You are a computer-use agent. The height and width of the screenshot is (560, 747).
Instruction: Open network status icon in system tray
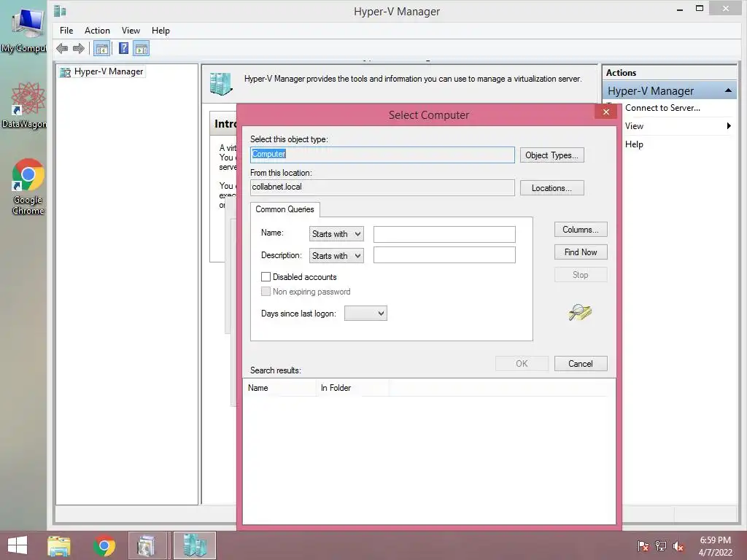(x=661, y=546)
